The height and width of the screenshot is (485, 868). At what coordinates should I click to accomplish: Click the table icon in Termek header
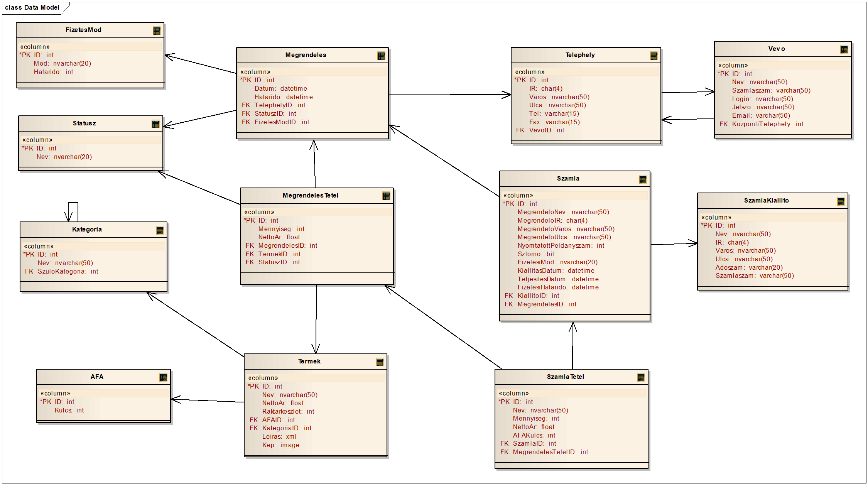pyautogui.click(x=380, y=362)
